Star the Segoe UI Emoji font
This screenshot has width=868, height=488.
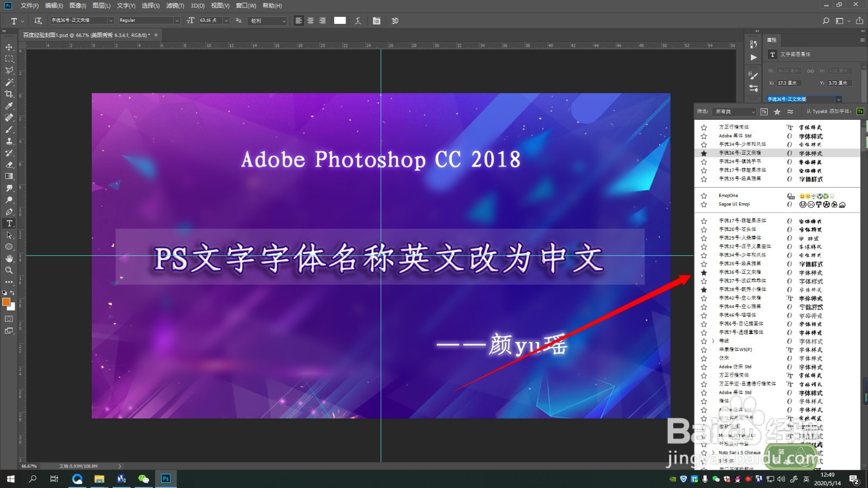(x=704, y=204)
